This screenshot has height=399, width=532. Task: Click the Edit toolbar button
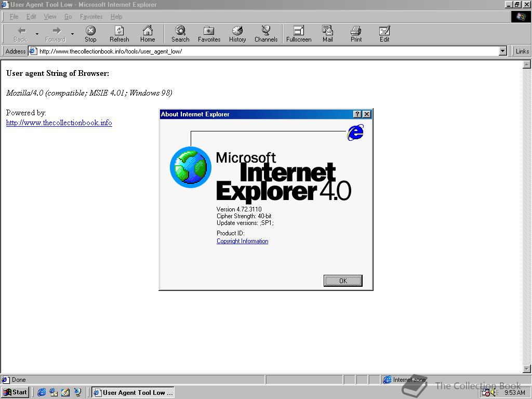pos(384,34)
